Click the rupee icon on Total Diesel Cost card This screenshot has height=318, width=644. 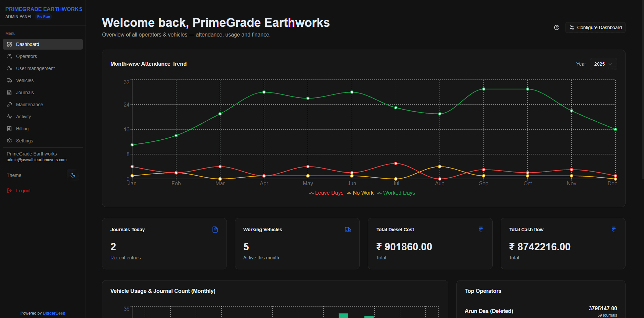pyautogui.click(x=481, y=230)
